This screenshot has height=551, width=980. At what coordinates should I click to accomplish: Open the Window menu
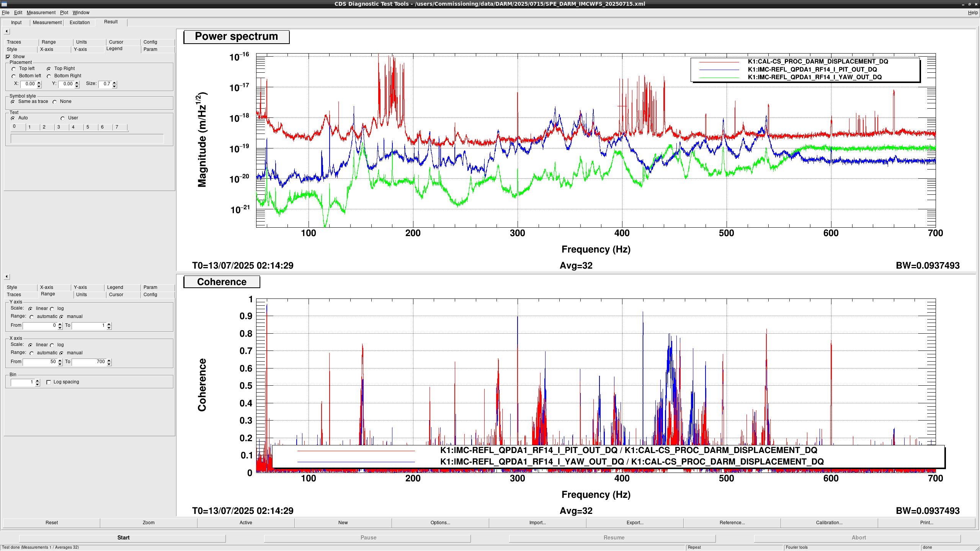coord(81,13)
